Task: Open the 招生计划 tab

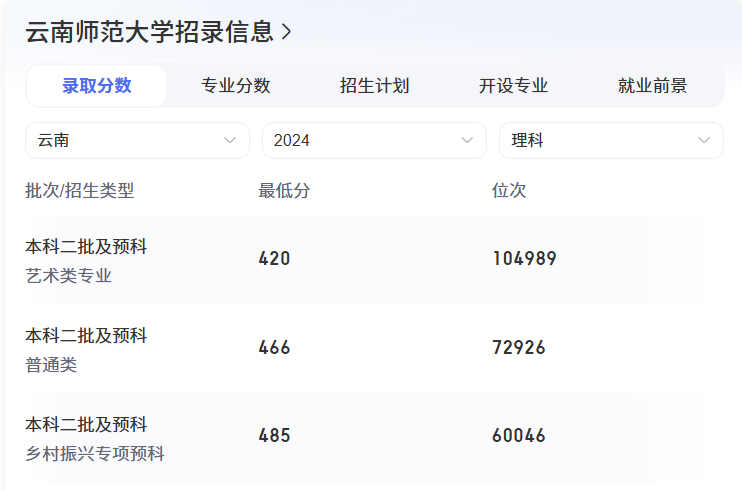Action: pyautogui.click(x=374, y=86)
